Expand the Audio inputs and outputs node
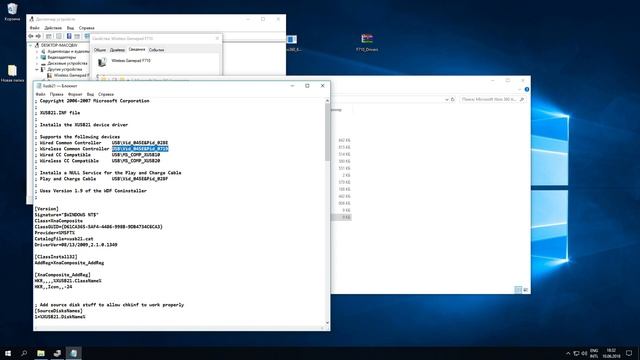Viewport: 640px width, 360px height. tap(37, 51)
